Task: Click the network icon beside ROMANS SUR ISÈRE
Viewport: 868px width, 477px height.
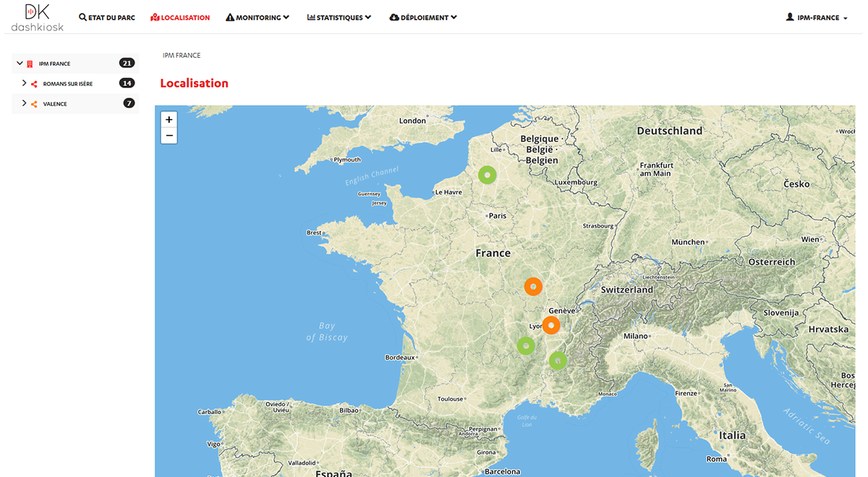Action: click(33, 83)
